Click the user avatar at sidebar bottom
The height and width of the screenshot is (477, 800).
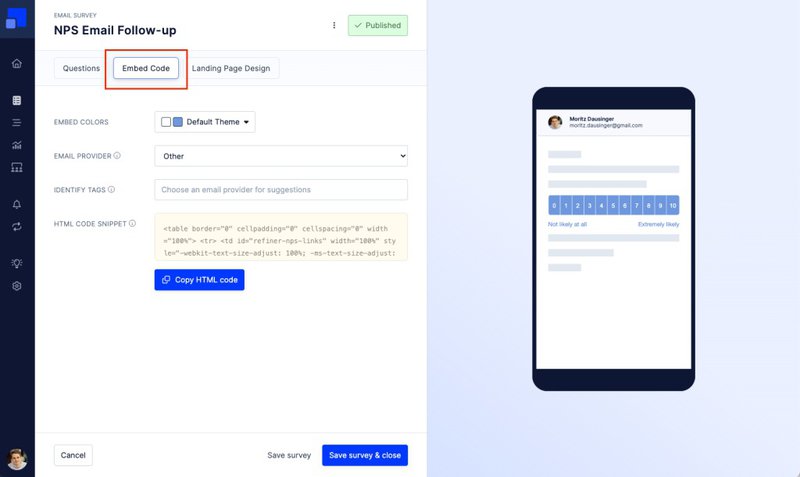(x=16, y=459)
